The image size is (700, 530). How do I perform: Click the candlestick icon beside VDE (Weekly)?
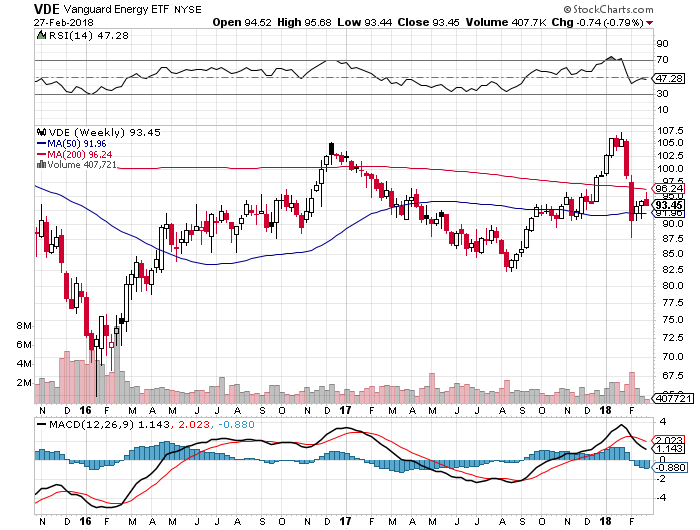click(42, 132)
